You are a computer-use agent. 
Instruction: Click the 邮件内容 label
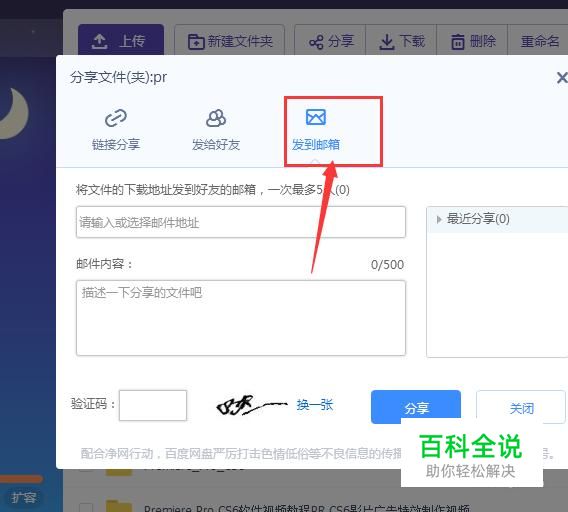pos(104,264)
